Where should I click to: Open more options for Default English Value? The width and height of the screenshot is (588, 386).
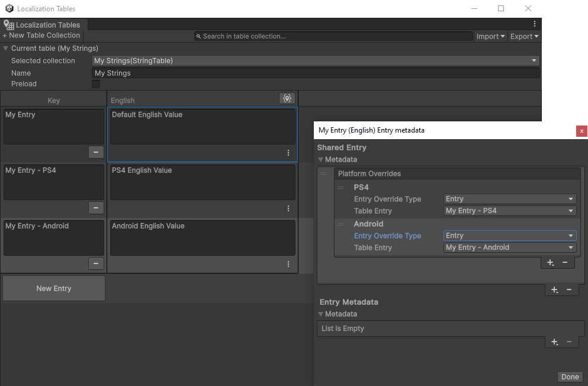click(288, 153)
